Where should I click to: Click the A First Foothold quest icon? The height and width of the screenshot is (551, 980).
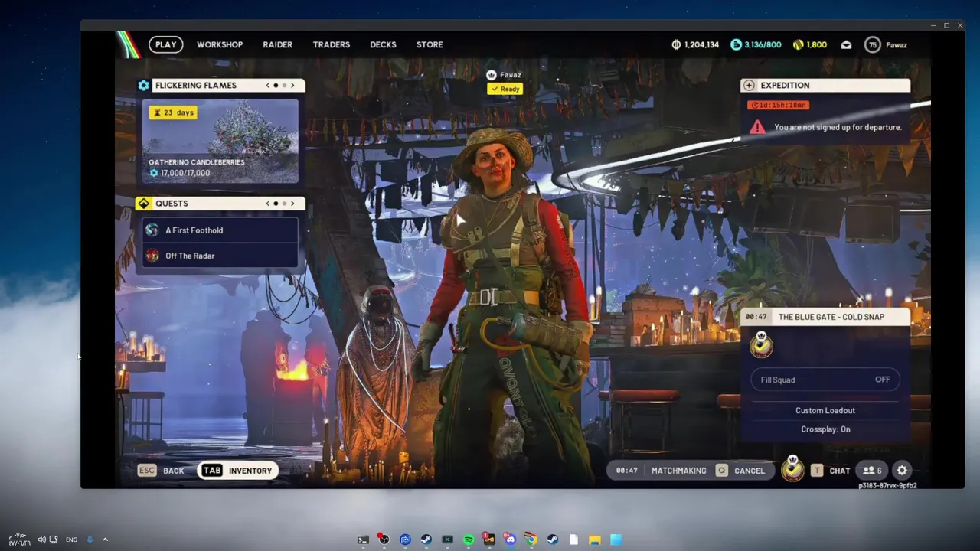coord(152,230)
